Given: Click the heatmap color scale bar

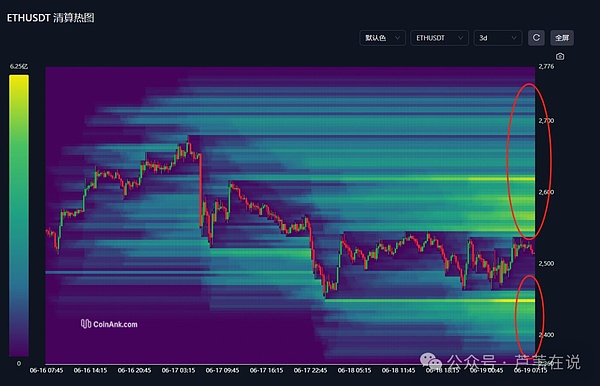Looking at the screenshot, I should (x=19, y=215).
